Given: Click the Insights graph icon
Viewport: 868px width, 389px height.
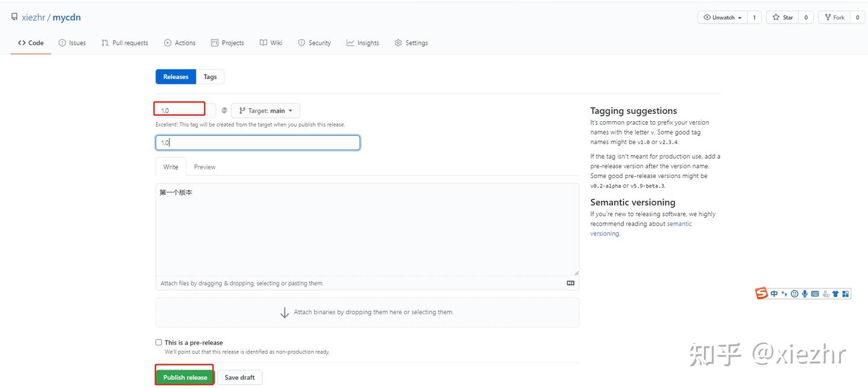Looking at the screenshot, I should pos(350,43).
